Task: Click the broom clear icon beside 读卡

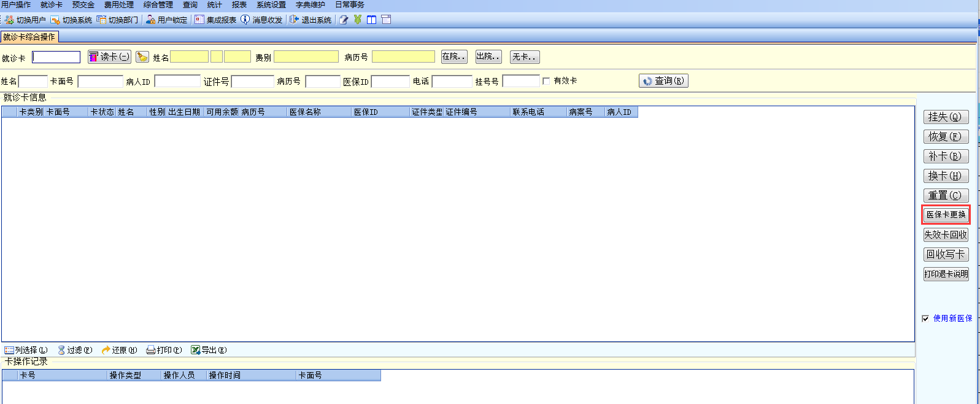Action: click(x=142, y=57)
